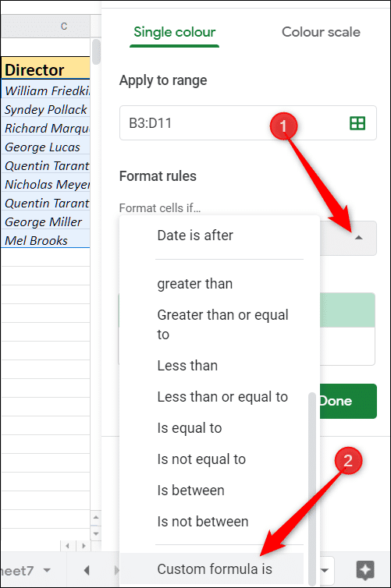Click the vertical scrollbar up arrow of the sheet
The width and height of the screenshot is (391, 588).
[x=96, y=518]
